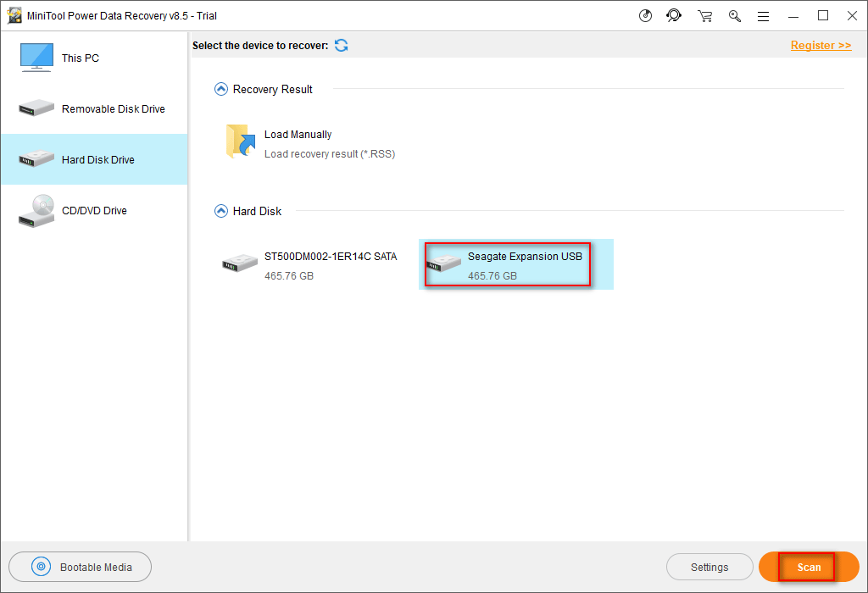Select Hard Disk Drive in sidebar
The height and width of the screenshot is (593, 868).
click(93, 160)
